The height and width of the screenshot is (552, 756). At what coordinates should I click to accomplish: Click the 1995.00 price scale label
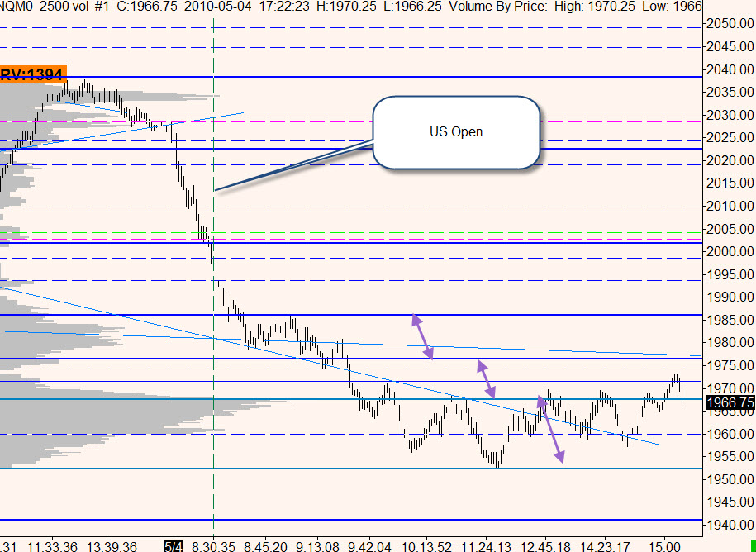coord(729,275)
